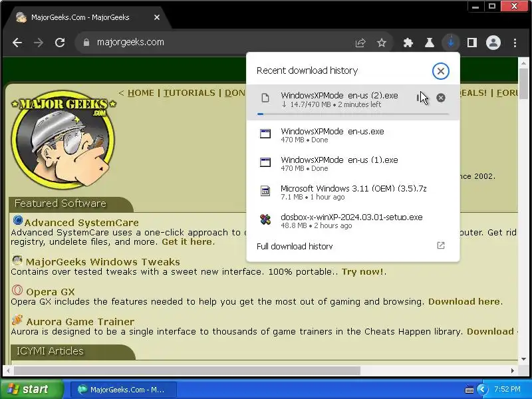Click the MajorGeeks Windows Tweaks icon
Viewport: 532px width, 399px height.
(17, 260)
